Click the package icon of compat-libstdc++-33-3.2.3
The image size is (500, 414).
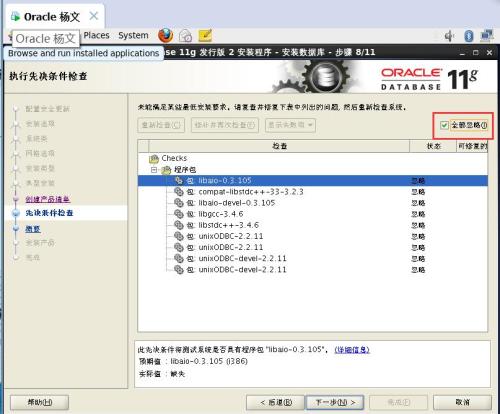179,192
